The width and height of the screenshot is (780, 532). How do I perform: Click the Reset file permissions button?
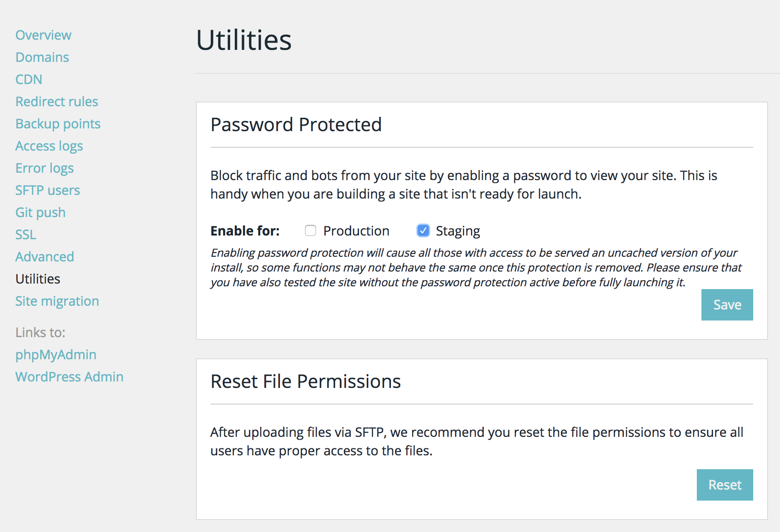725,485
